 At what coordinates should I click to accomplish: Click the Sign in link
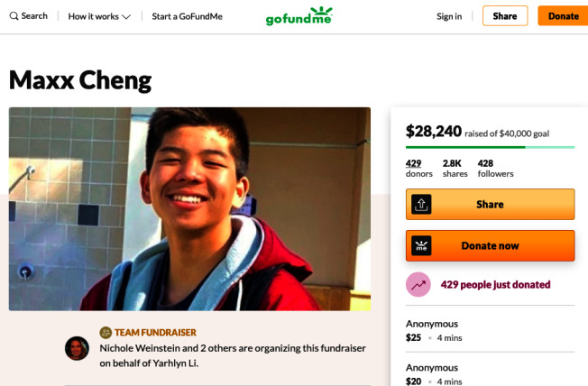(449, 16)
